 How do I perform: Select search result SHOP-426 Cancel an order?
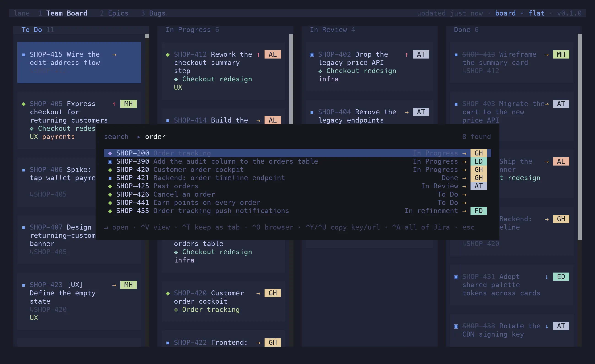pyautogui.click(x=297, y=194)
